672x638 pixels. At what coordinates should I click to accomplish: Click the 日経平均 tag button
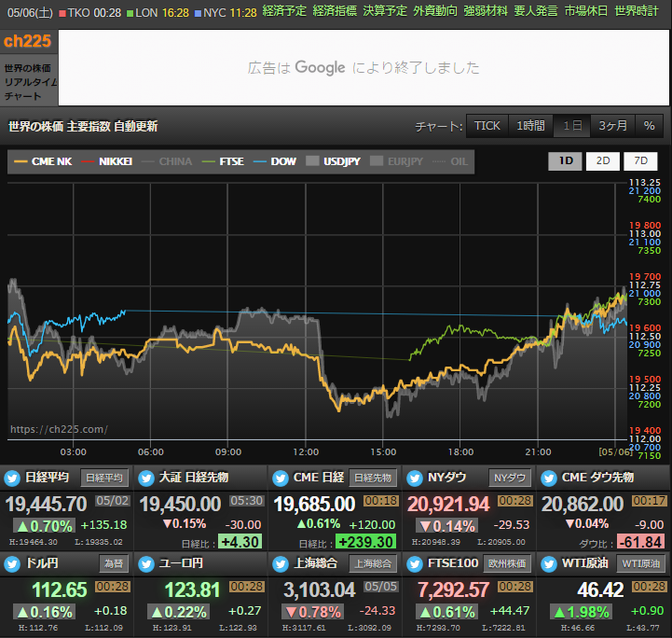tap(104, 478)
